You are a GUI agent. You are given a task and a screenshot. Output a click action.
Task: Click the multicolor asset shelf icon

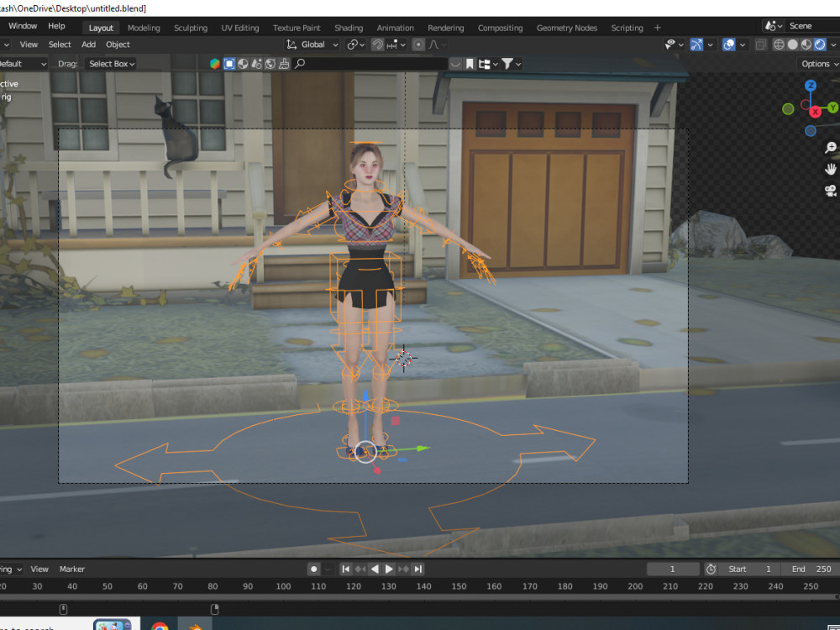coord(215,64)
